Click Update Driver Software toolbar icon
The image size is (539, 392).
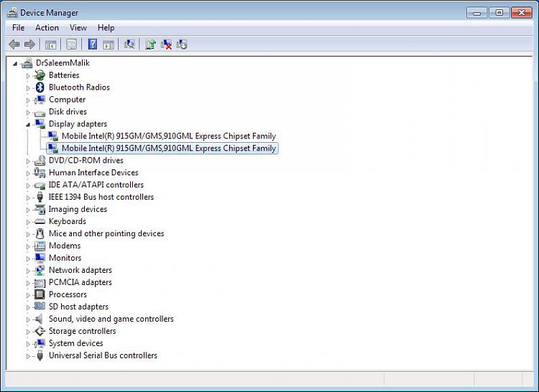151,45
